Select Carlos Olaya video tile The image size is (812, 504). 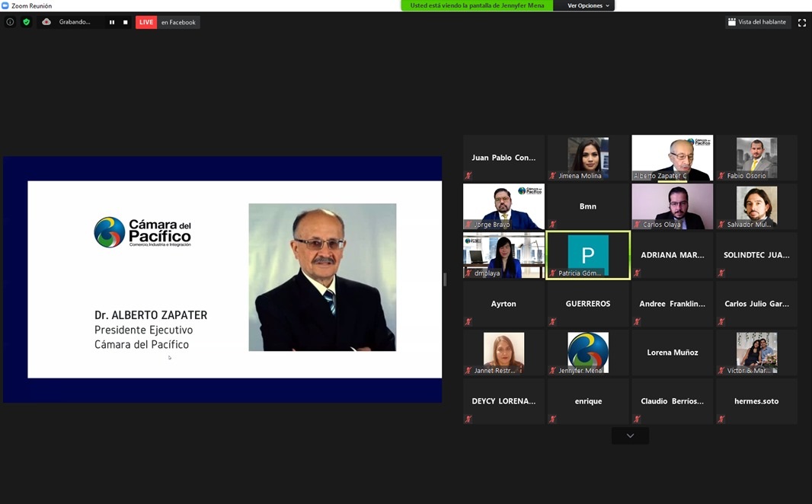(672, 206)
